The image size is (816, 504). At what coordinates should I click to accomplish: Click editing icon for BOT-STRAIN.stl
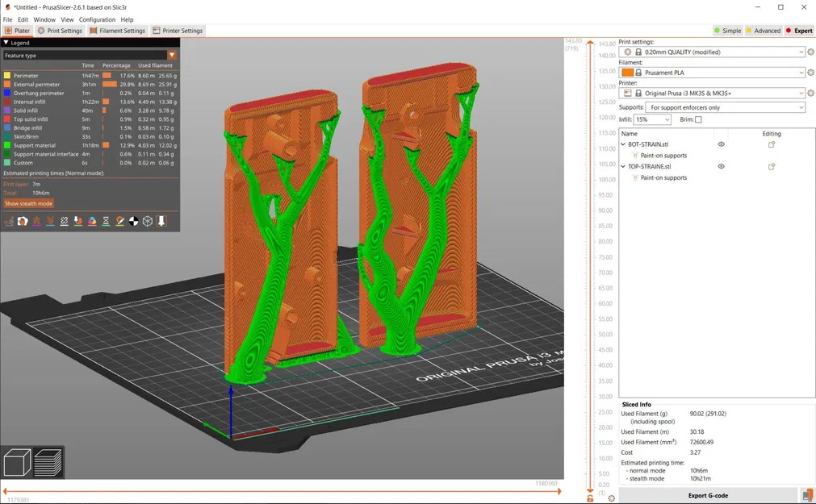pos(772,144)
